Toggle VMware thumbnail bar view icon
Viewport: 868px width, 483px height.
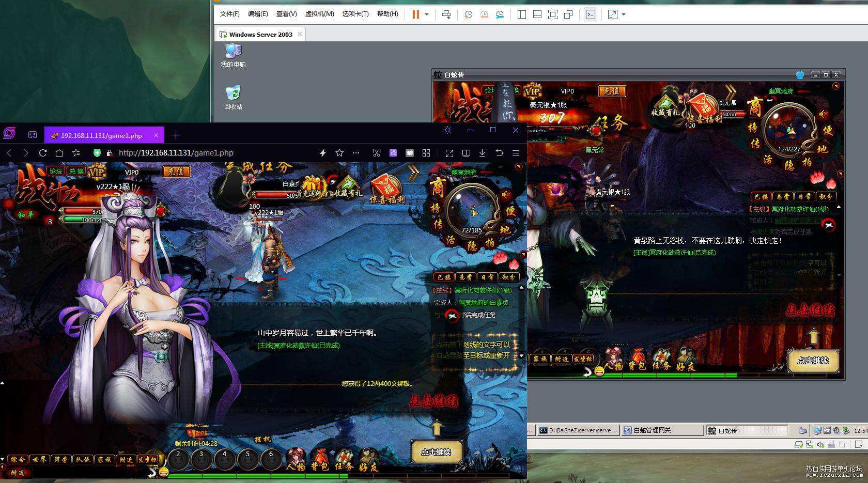coord(537,14)
